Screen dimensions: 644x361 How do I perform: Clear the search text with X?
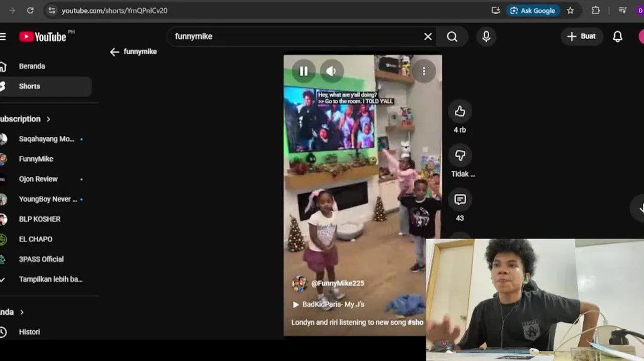point(428,37)
